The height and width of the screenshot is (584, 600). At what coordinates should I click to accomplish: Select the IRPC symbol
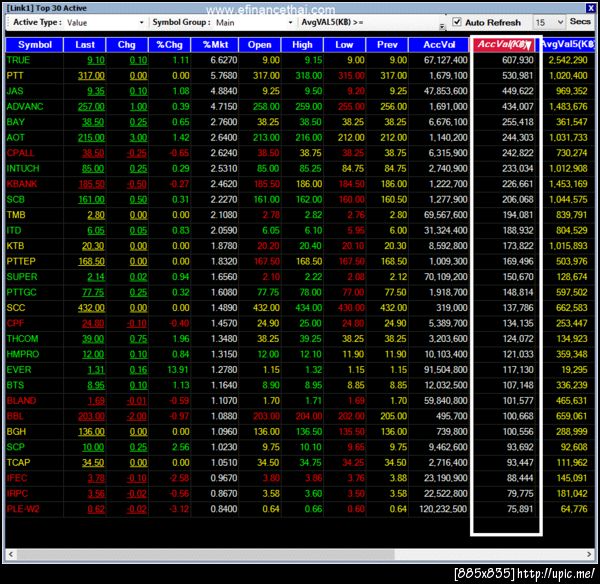[x=17, y=493]
